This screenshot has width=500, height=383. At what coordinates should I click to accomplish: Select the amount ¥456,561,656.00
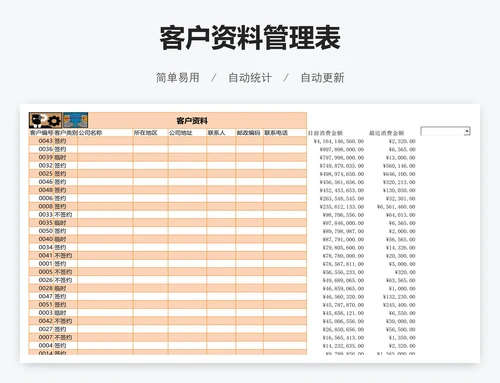coord(342,182)
